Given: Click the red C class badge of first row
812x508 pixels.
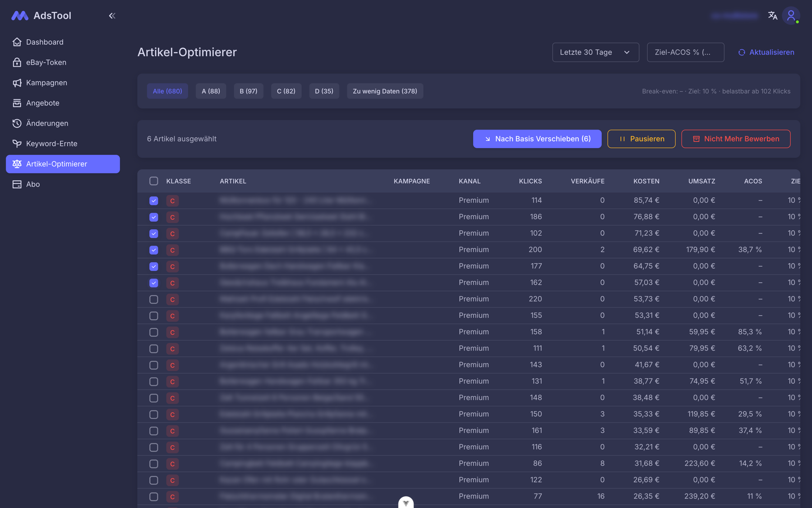Looking at the screenshot, I should (x=172, y=200).
